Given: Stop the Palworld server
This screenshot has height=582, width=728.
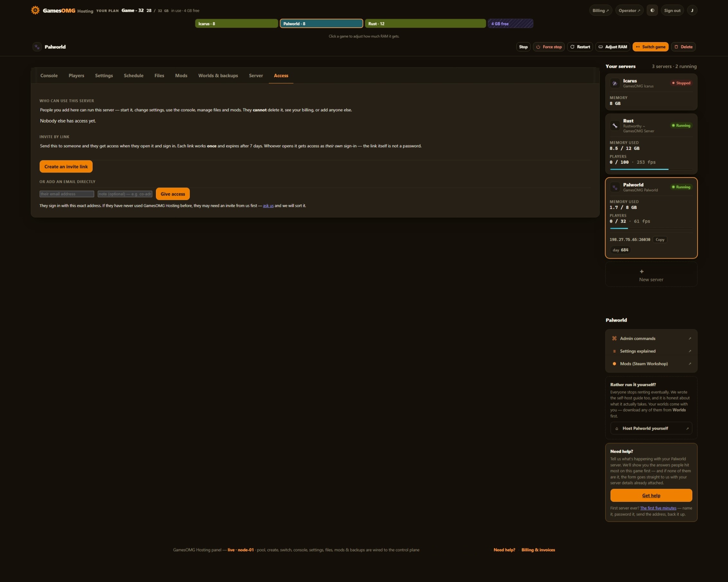Looking at the screenshot, I should [x=523, y=47].
